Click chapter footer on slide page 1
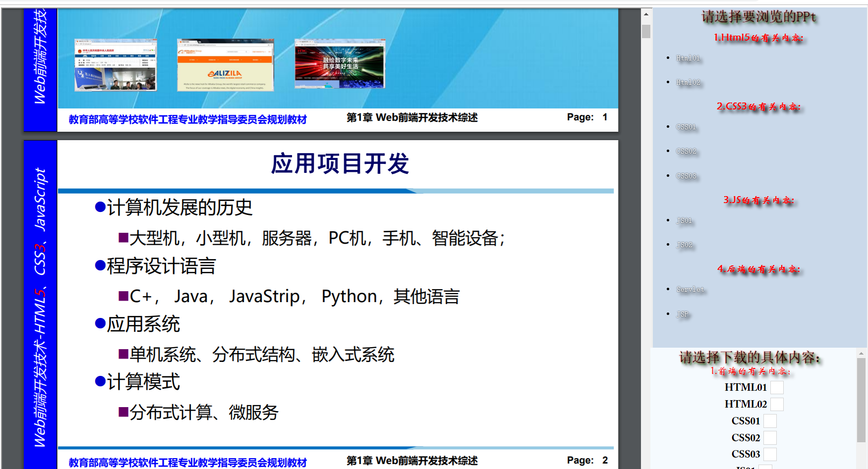Screen dimensions: 868x469 point(412,117)
